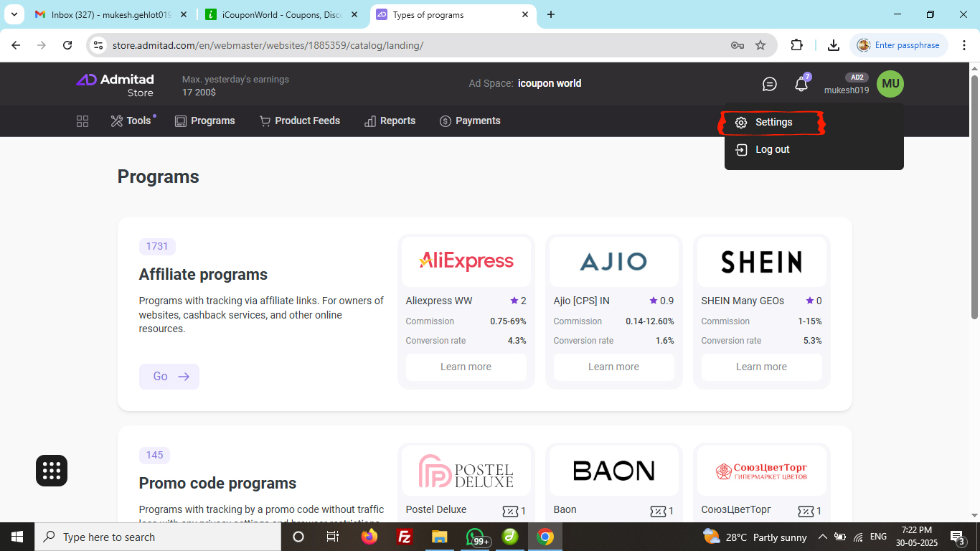Click Go button under Affiliate programs
The height and width of the screenshot is (551, 980).
[169, 377]
